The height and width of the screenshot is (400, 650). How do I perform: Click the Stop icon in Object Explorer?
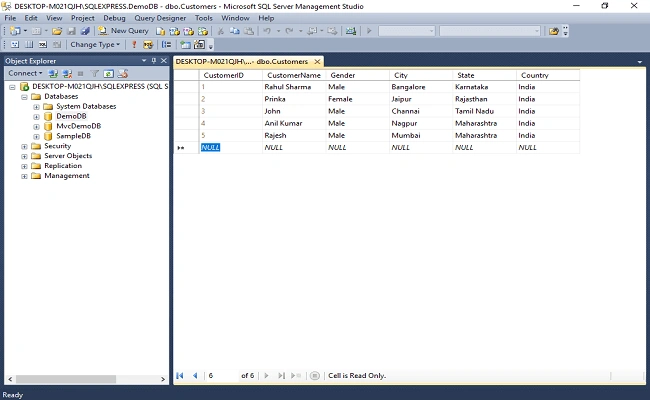click(x=80, y=74)
